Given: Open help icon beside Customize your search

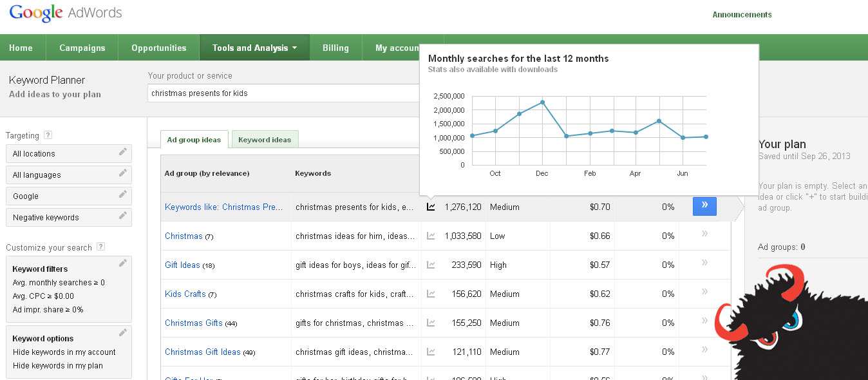Looking at the screenshot, I should (x=100, y=247).
